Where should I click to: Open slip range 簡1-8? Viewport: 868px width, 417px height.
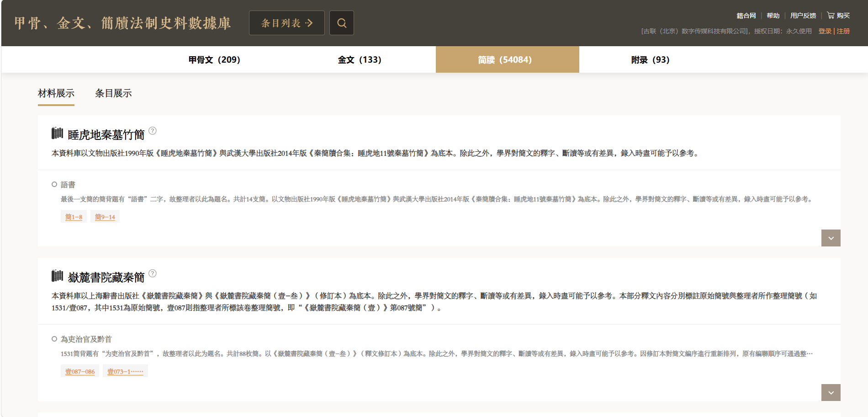coord(74,217)
